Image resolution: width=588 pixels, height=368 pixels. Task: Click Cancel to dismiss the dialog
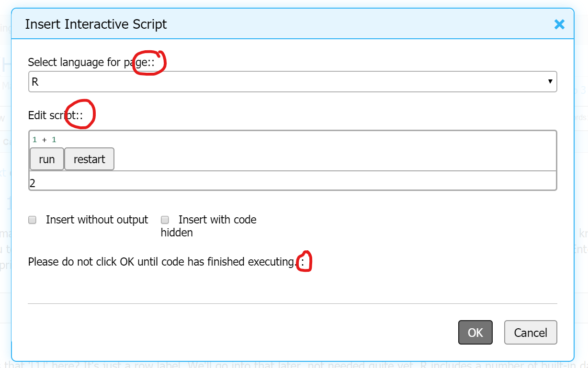coord(530,332)
